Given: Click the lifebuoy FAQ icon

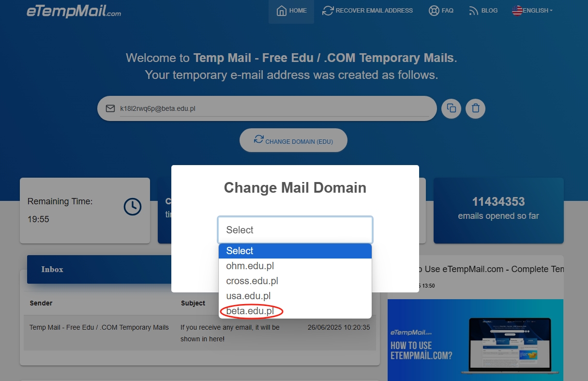Looking at the screenshot, I should [x=434, y=11].
